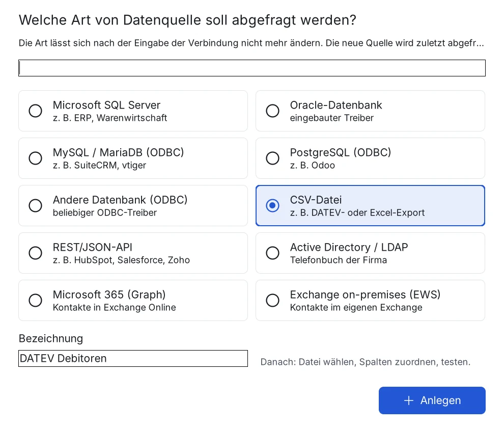
Task: Click the 'z. B. HubSpot, Salesforce, Zoho' text
Action: coord(122,260)
